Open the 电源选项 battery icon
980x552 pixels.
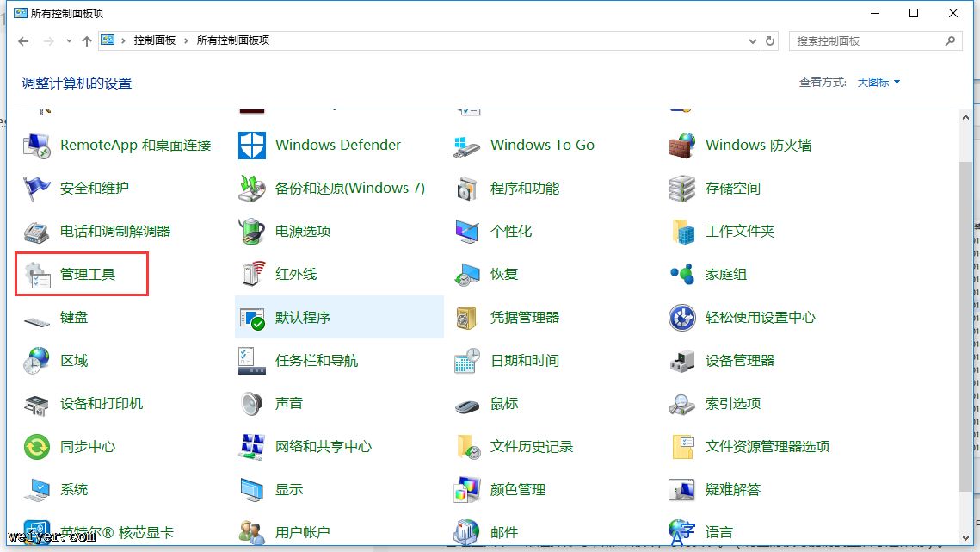pyautogui.click(x=252, y=231)
